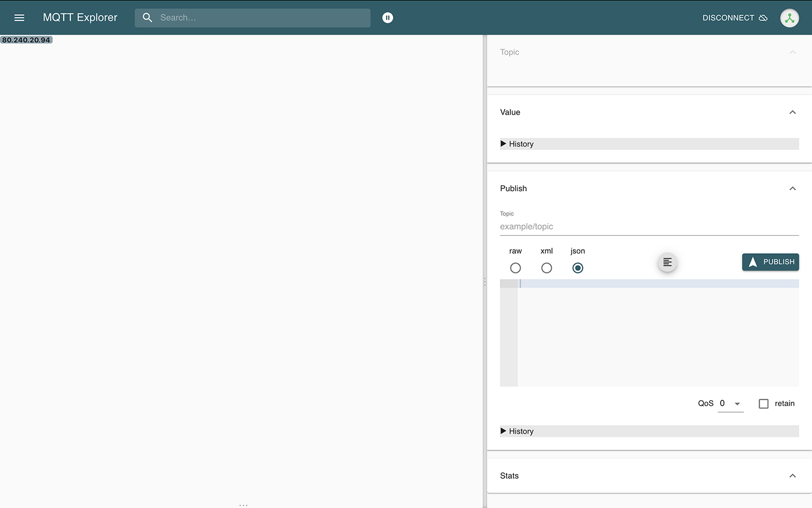The image size is (812, 508).
Task: Click DISCONNECT to close the connection
Action: pos(727,17)
